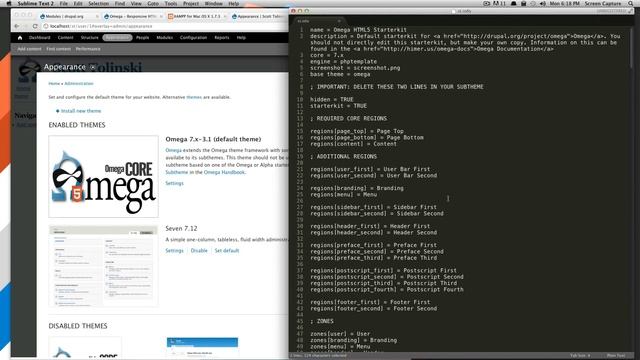640x360 pixels.
Task: Open the Selection menu
Action: pyautogui.click(x=98, y=3)
